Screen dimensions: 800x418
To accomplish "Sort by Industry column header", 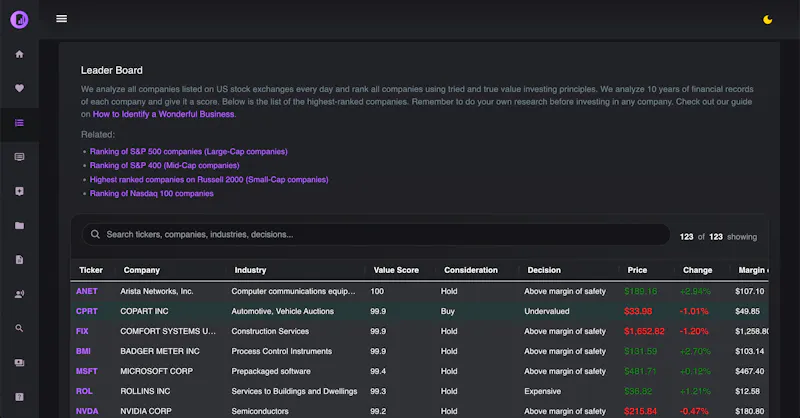I will pos(251,270).
